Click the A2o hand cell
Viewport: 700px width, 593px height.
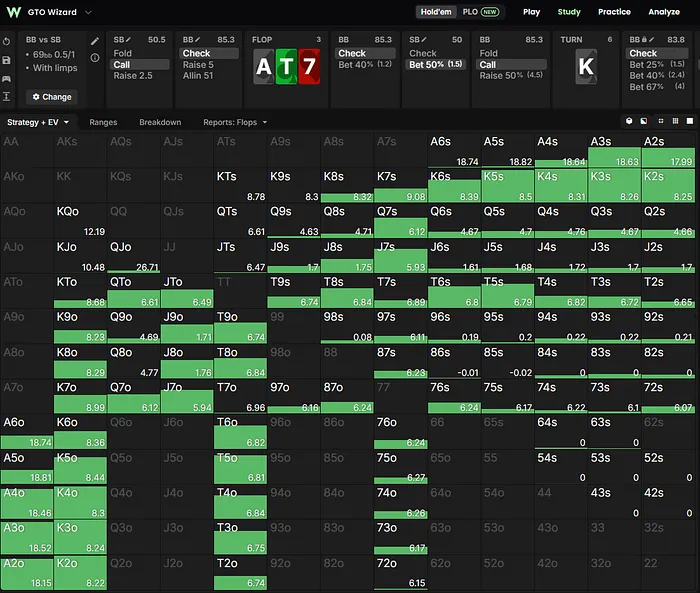[x=27, y=572]
